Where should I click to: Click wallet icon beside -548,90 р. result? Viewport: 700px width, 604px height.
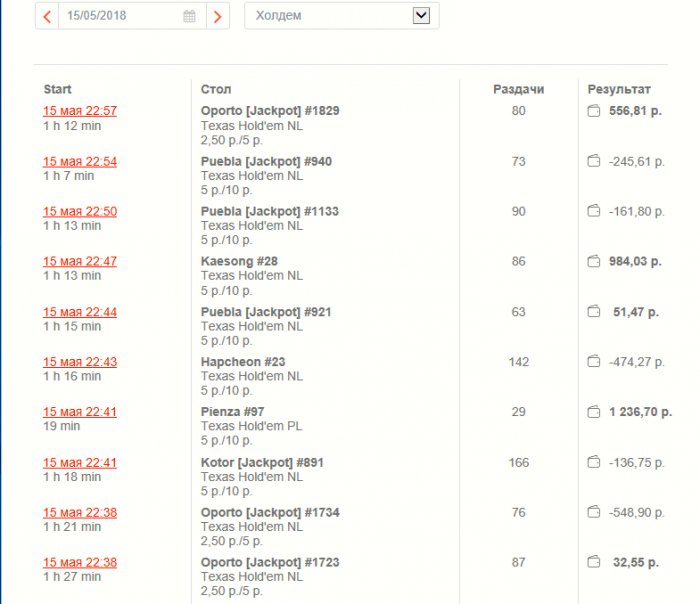[593, 512]
